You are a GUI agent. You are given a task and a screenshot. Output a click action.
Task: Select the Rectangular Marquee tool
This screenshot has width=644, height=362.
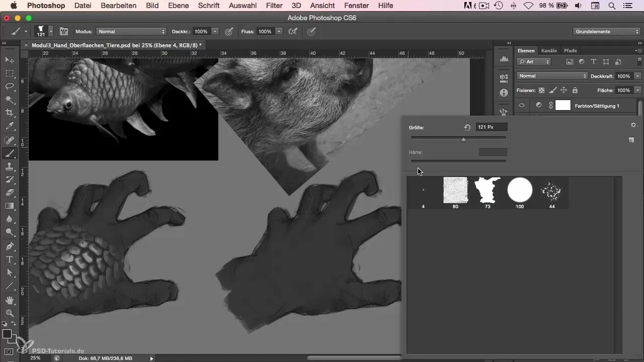pyautogui.click(x=10, y=73)
